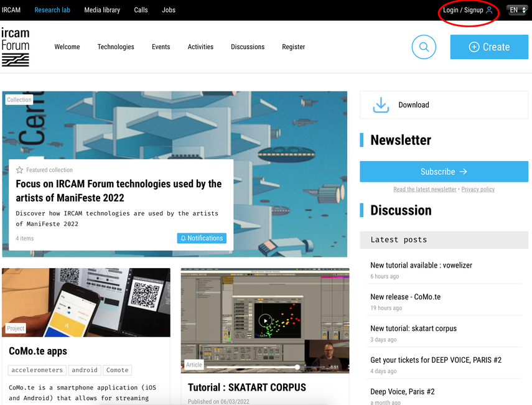Viewport: 532px width, 405px height.
Task: Click the download arrow icon
Action: [381, 105]
